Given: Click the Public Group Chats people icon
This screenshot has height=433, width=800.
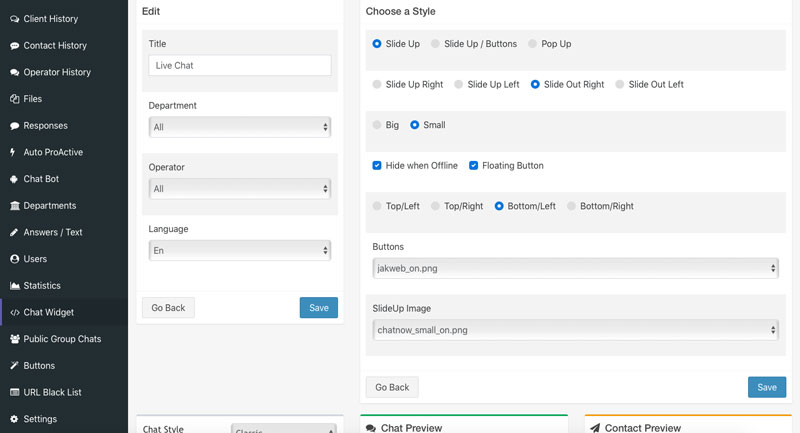Looking at the screenshot, I should point(14,339).
